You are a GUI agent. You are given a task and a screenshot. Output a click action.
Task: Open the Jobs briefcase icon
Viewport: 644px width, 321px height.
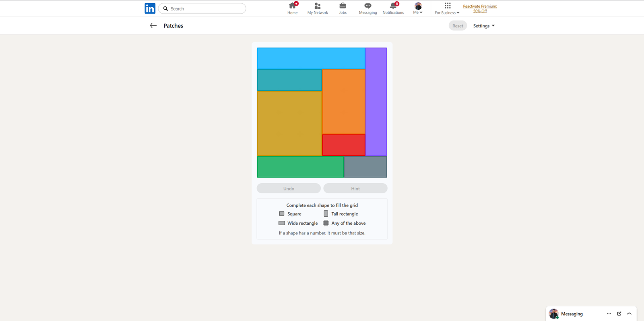pyautogui.click(x=343, y=6)
